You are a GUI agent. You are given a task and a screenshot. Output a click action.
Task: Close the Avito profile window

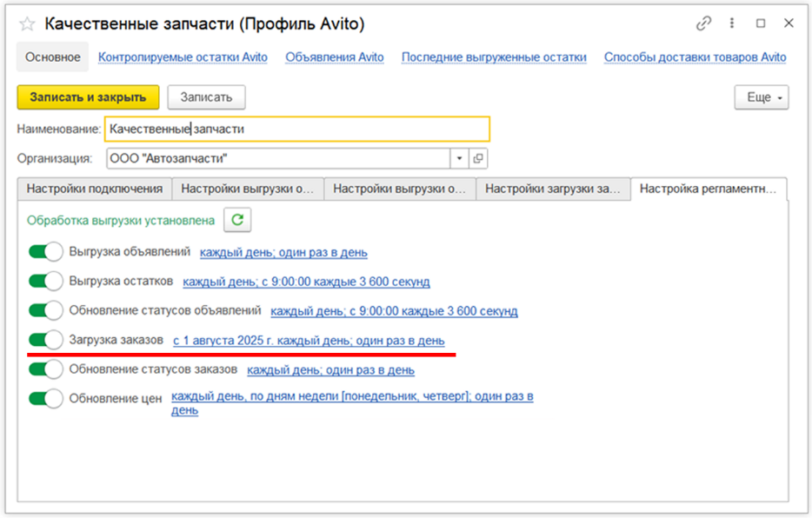click(x=788, y=23)
